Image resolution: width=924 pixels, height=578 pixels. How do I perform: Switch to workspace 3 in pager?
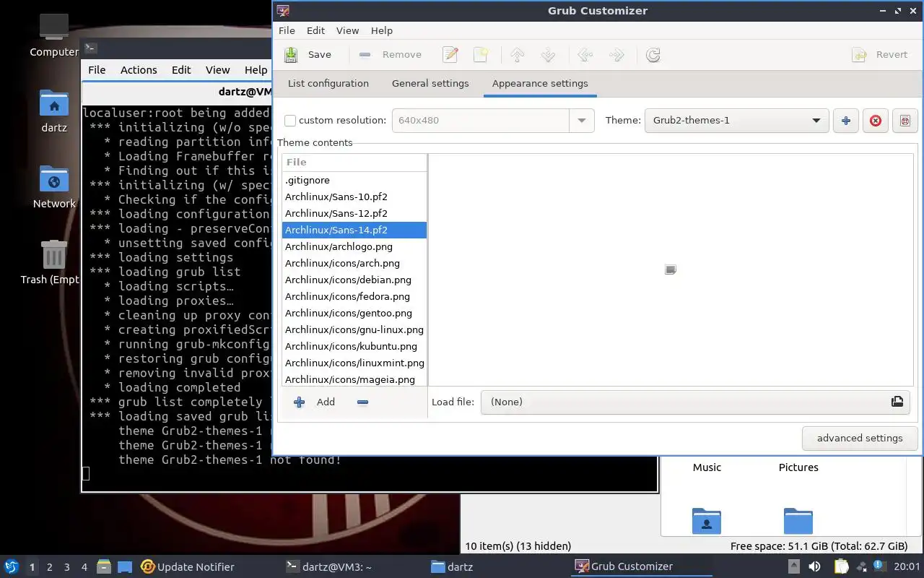click(x=67, y=567)
